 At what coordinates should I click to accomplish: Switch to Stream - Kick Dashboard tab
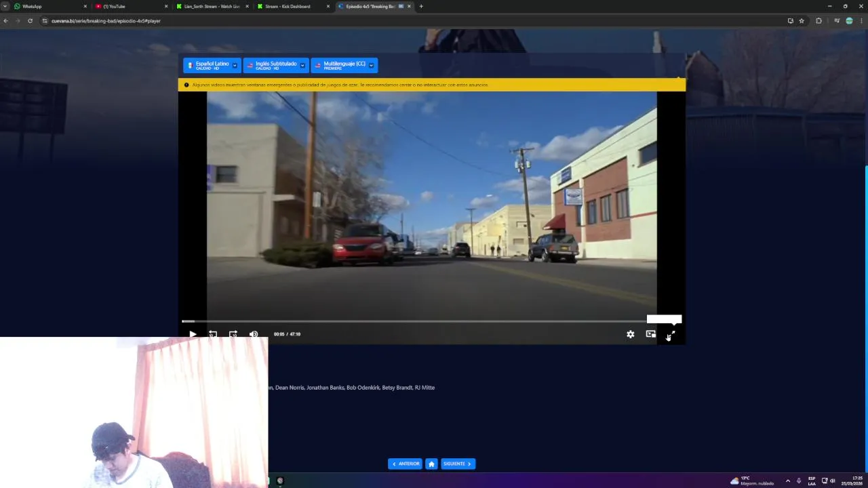(x=292, y=6)
